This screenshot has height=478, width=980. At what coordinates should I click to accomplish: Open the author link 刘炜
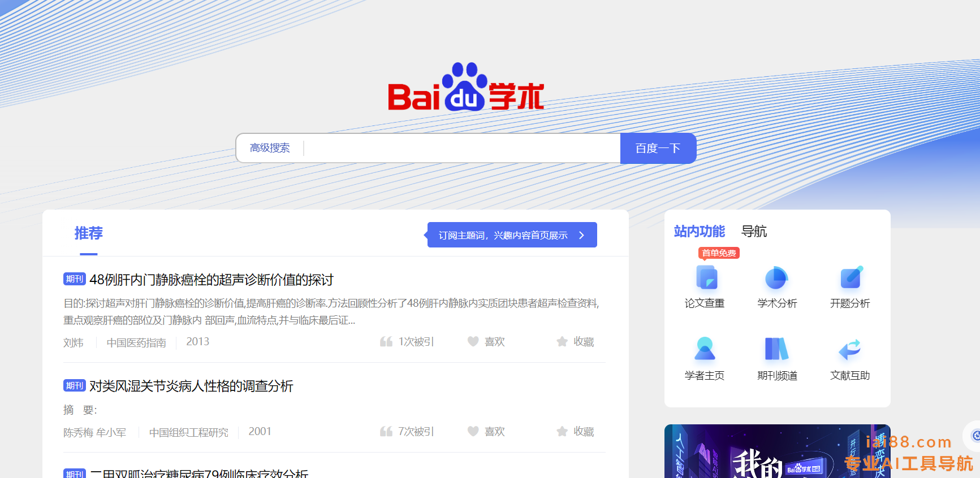coord(74,342)
